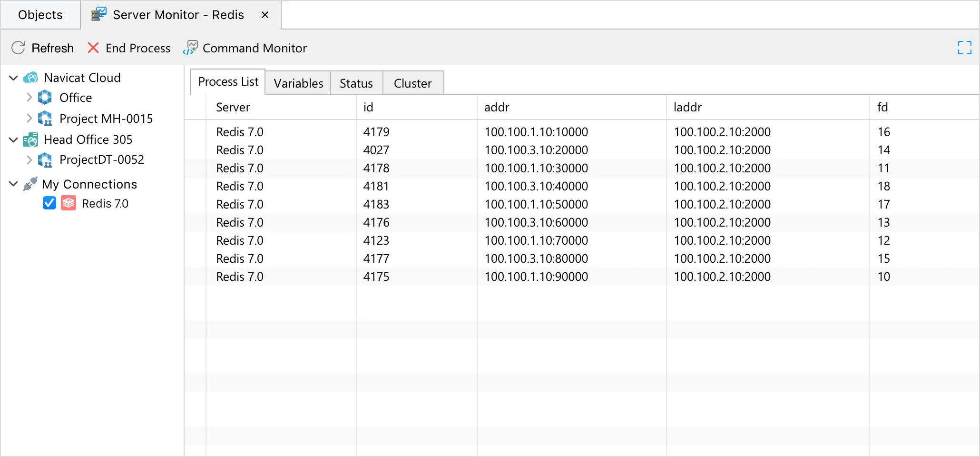Expand the Office project node
980x457 pixels.
coord(29,97)
